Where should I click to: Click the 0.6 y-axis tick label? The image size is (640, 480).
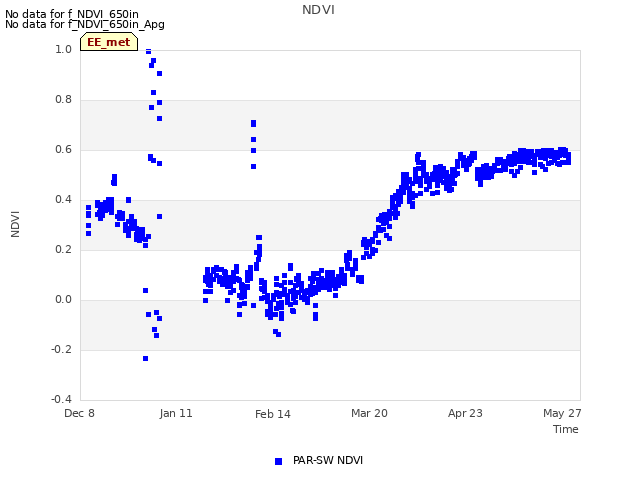[x=63, y=149]
